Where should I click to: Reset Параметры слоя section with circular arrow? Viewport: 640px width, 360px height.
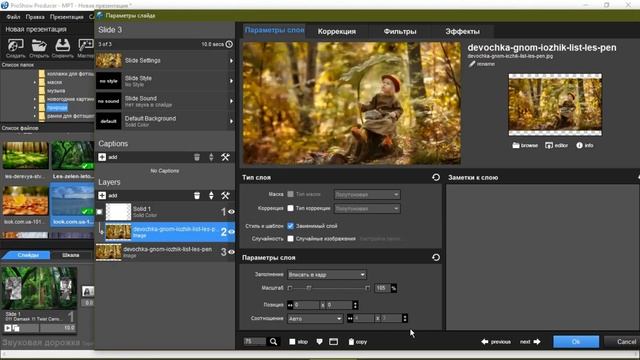(x=436, y=258)
